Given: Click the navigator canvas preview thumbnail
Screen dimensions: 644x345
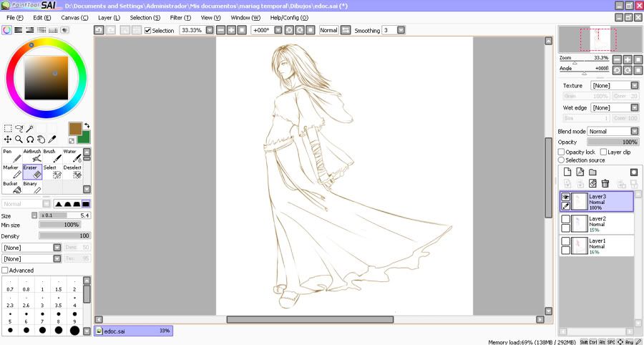Looking at the screenshot, I should [x=598, y=40].
